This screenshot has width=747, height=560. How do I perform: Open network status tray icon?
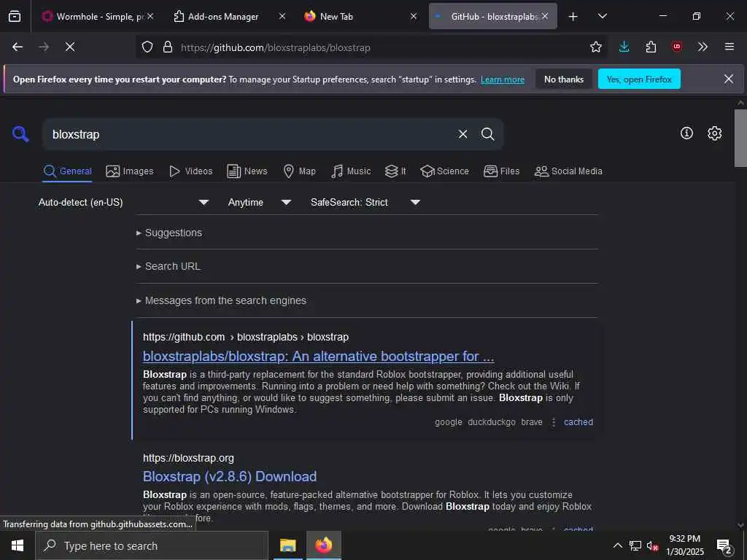coord(635,545)
